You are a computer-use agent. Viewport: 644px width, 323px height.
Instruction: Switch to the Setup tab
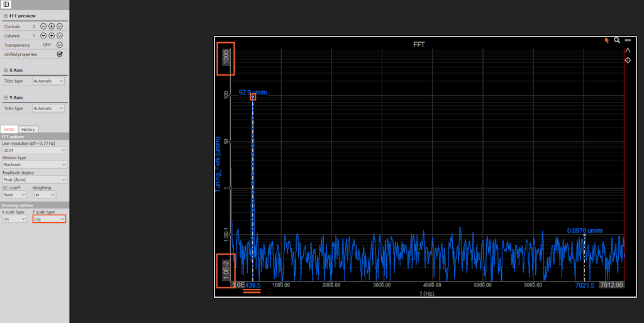9,129
